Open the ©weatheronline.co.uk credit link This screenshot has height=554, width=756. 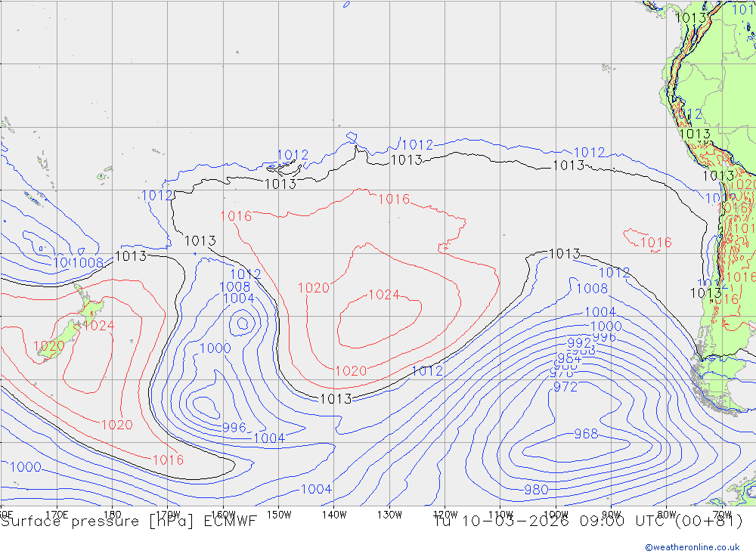[692, 547]
